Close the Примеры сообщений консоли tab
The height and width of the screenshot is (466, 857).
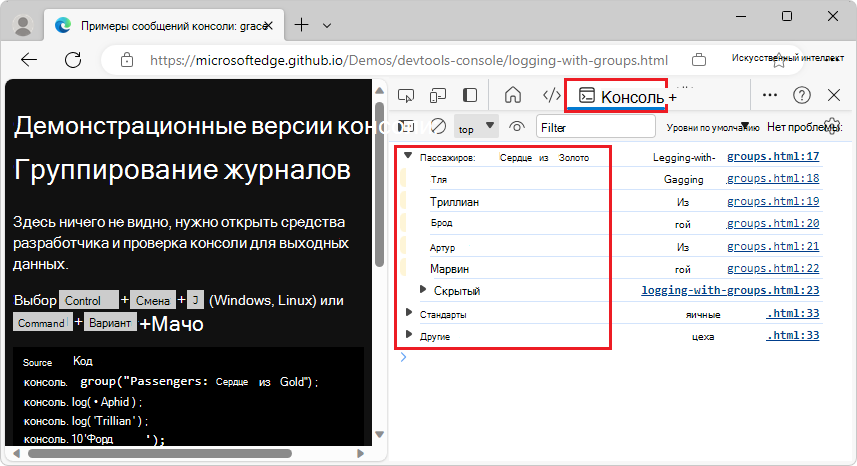pos(268,26)
